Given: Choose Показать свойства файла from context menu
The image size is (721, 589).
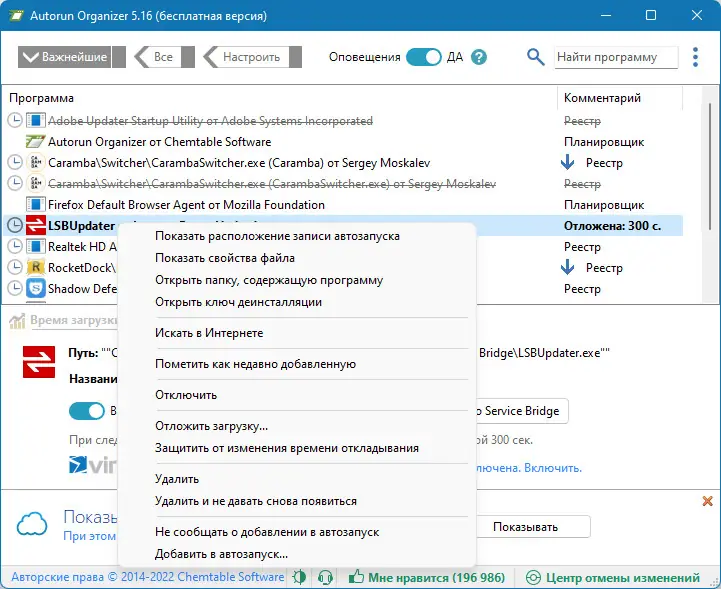Looking at the screenshot, I should [x=297, y=258].
